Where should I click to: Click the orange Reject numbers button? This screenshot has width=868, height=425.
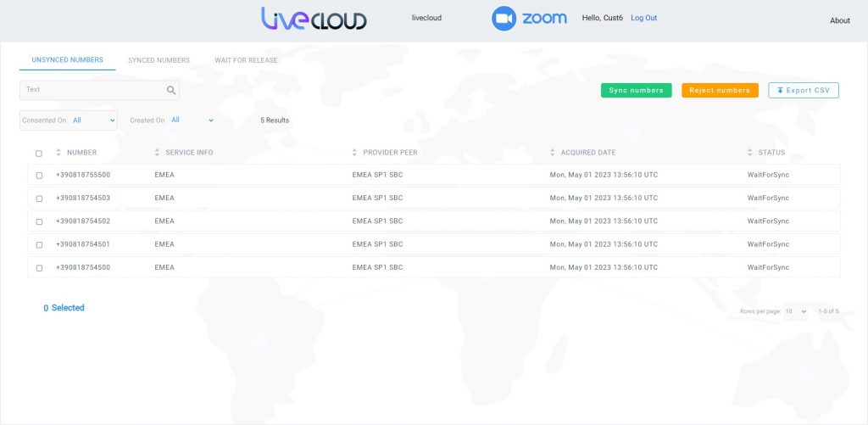coord(720,90)
